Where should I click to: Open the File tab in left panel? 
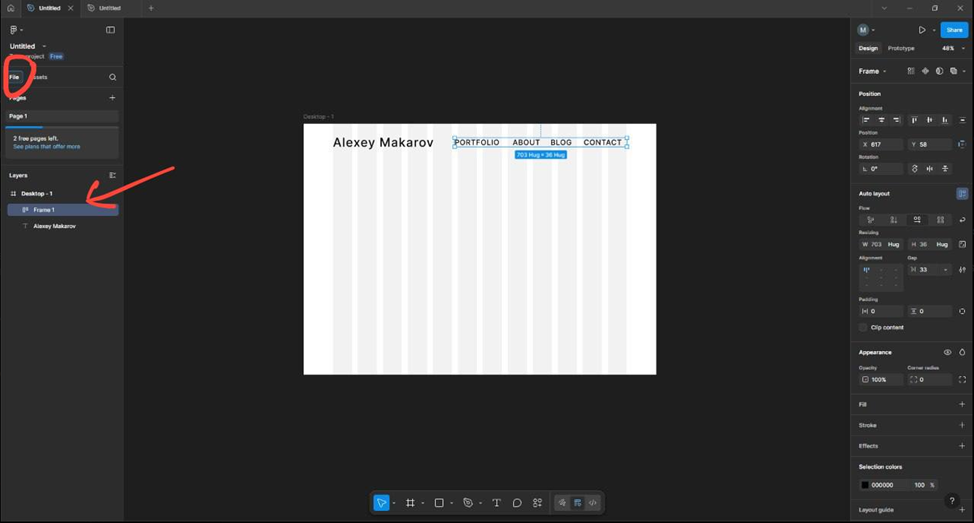14,77
